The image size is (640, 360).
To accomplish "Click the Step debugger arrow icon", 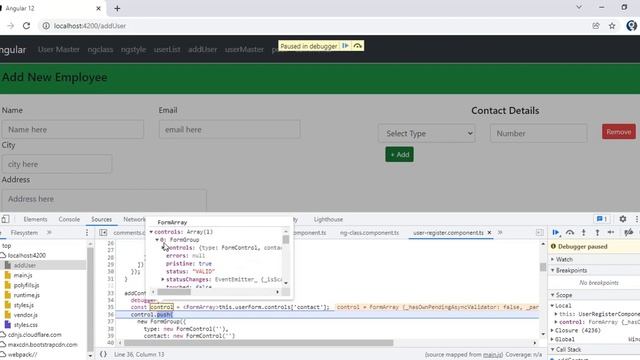I will (x=611, y=232).
